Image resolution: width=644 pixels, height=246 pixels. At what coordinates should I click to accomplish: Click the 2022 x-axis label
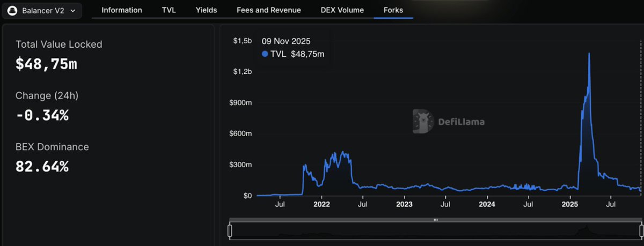tap(321, 204)
